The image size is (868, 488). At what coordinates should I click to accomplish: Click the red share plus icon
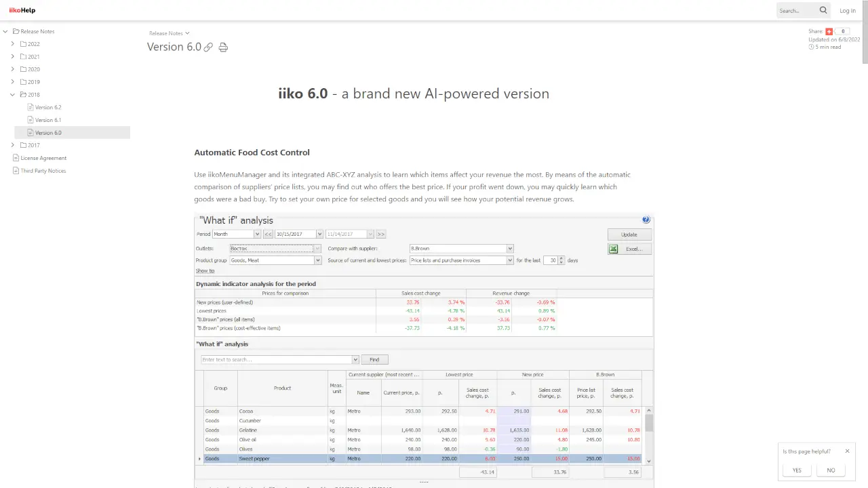click(x=829, y=31)
